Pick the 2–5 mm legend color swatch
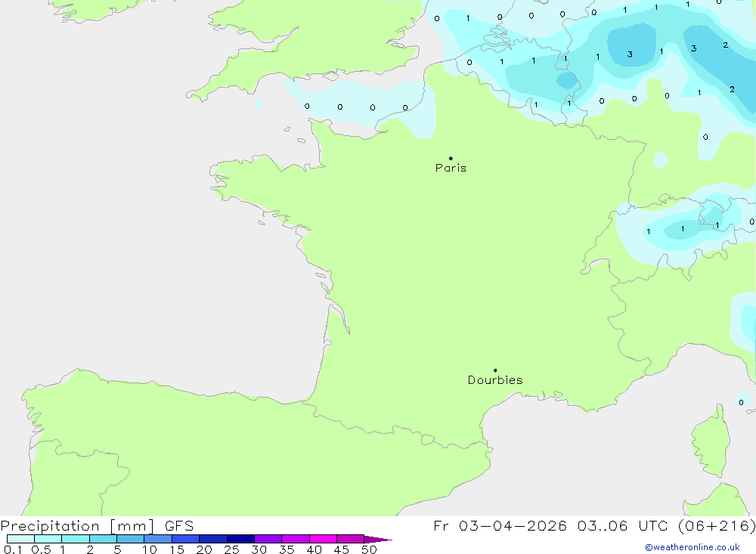The height and width of the screenshot is (554, 756). [103, 539]
